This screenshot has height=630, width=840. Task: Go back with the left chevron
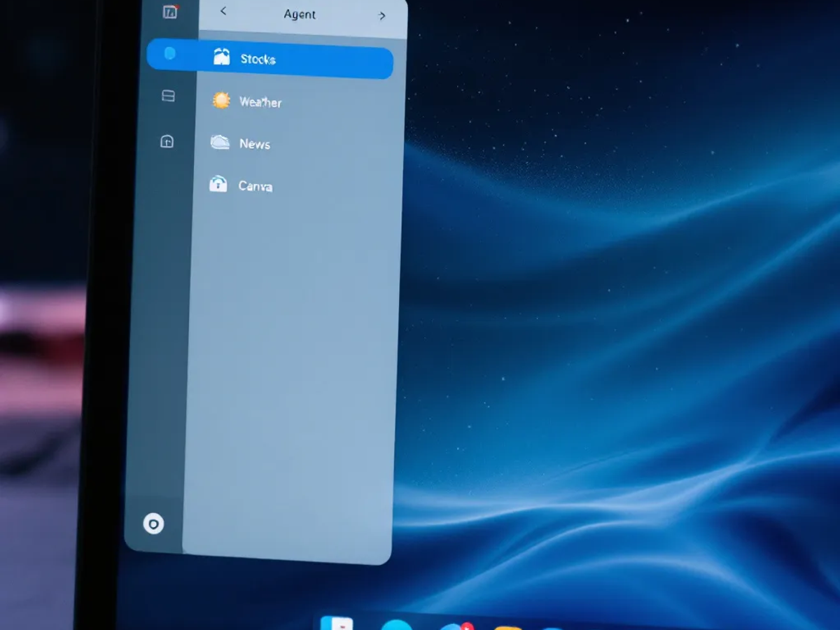tap(223, 11)
